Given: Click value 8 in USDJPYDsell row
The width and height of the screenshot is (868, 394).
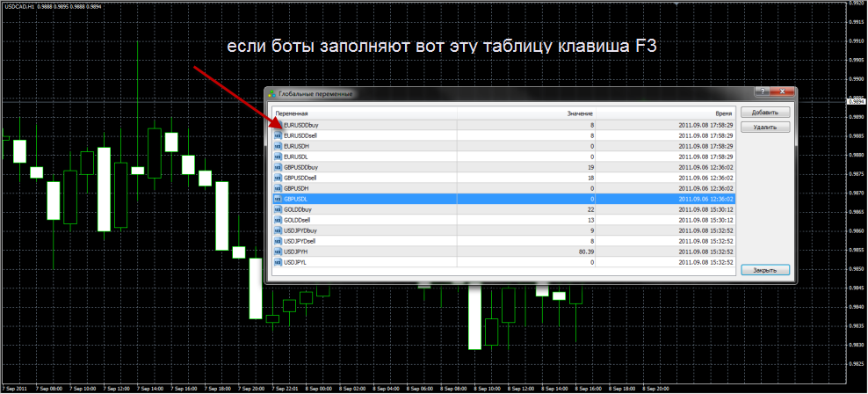Looking at the screenshot, I should point(592,241).
